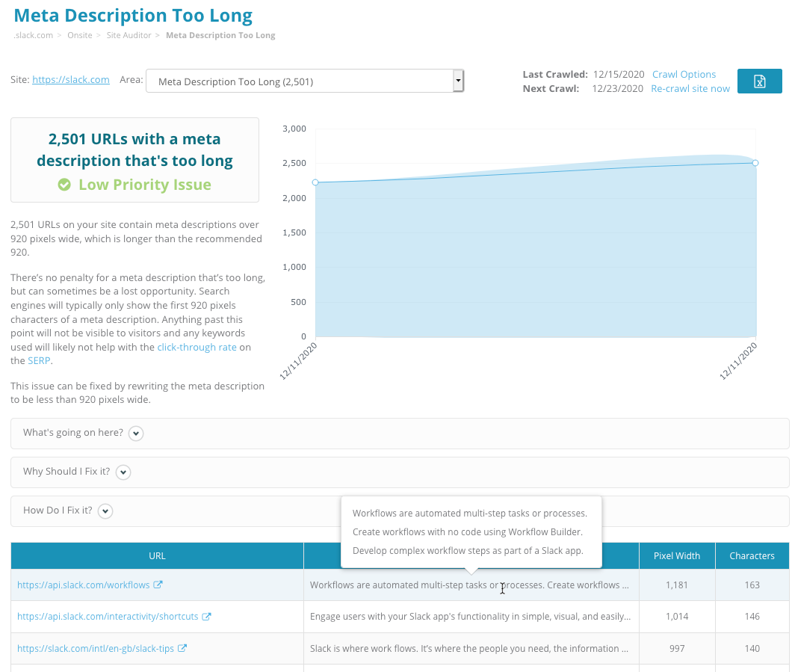This screenshot has height=672, width=795.
Task: Click the first data point on the chart
Action: [x=315, y=182]
